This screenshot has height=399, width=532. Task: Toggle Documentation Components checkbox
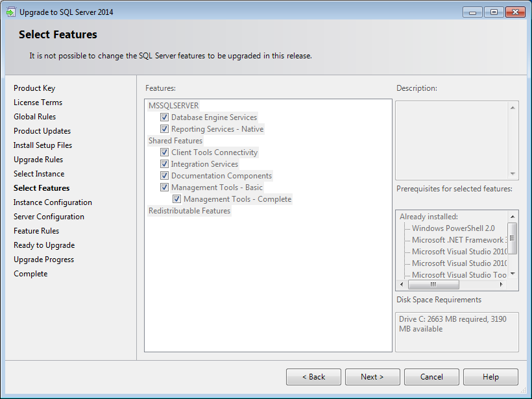pos(164,176)
